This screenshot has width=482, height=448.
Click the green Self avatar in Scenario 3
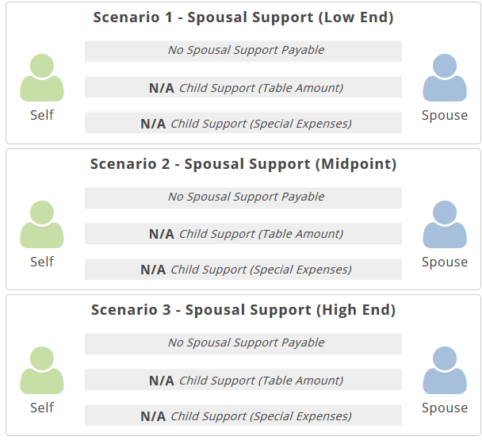(42, 370)
